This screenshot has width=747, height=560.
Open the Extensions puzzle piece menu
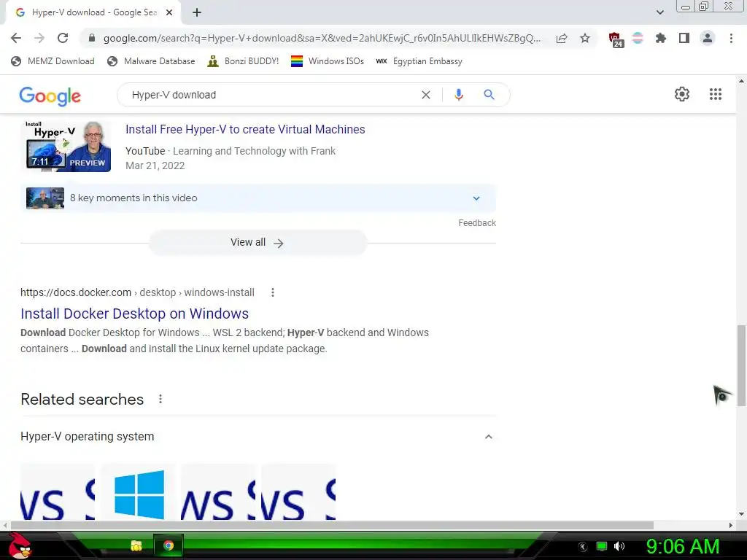661,38
